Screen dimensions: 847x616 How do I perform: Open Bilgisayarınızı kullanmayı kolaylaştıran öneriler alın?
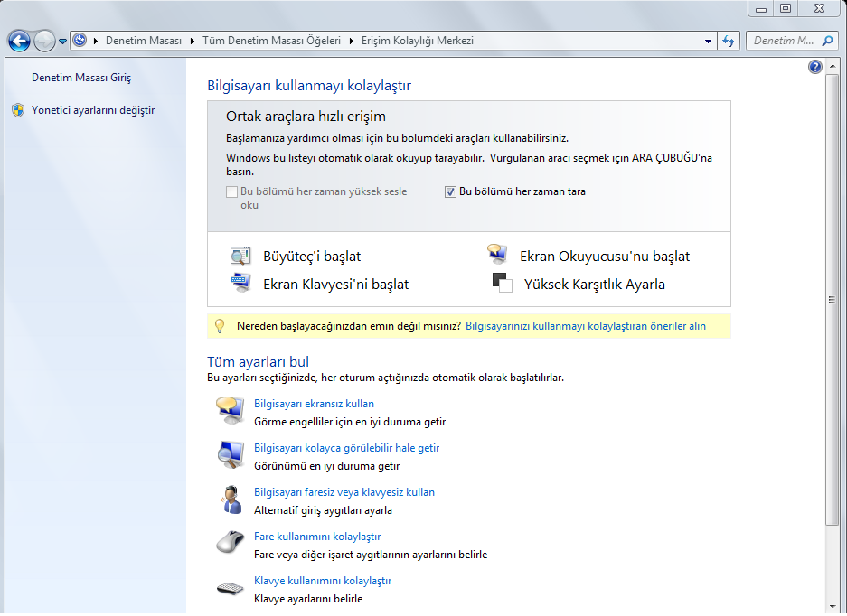(586, 326)
